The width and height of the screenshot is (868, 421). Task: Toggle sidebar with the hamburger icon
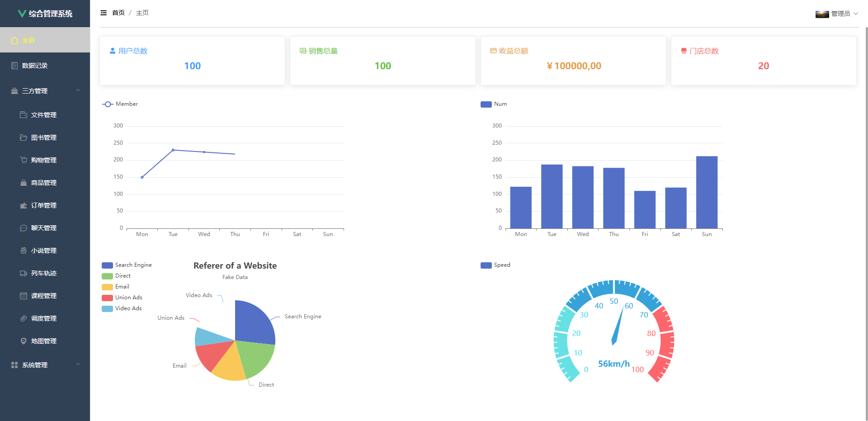click(x=104, y=13)
